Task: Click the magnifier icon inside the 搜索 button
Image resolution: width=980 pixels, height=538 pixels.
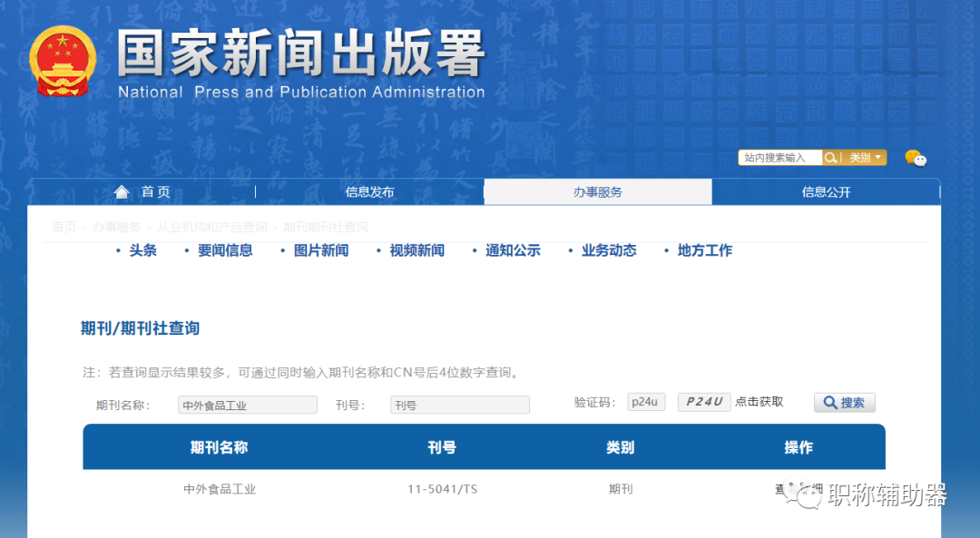Action: 828,403
